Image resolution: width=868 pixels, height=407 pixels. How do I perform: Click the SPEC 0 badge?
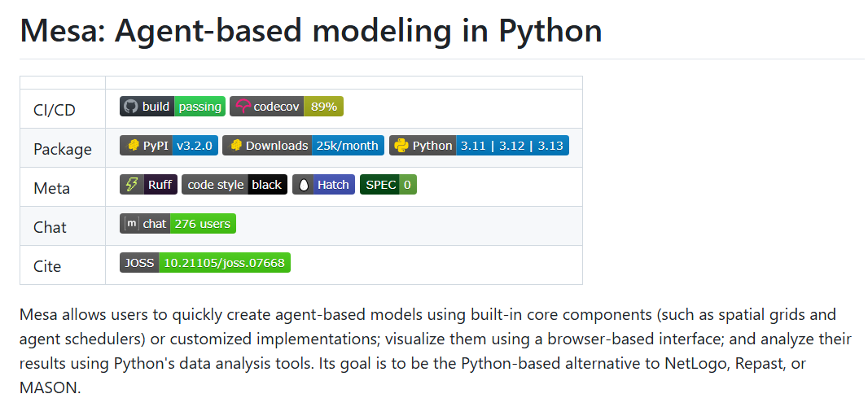click(388, 185)
